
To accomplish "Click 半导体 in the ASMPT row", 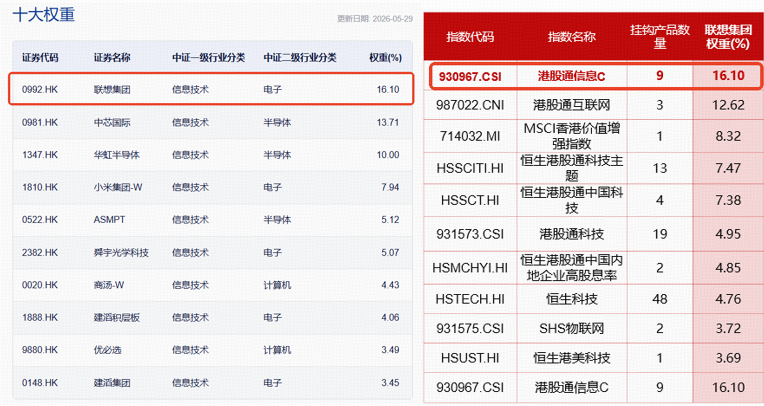I will (x=277, y=220).
